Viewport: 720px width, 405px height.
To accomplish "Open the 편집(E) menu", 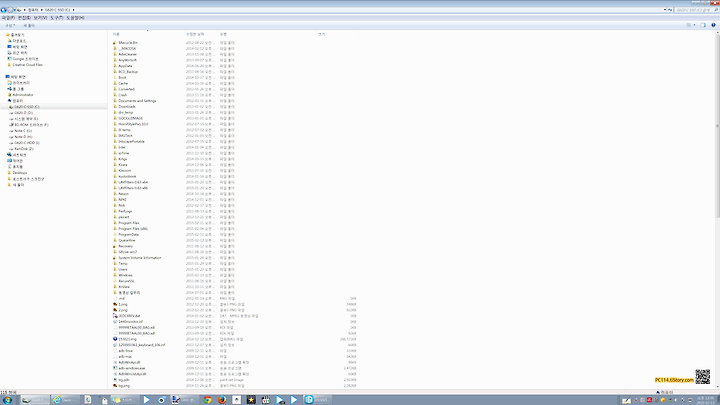I will click(x=24, y=18).
